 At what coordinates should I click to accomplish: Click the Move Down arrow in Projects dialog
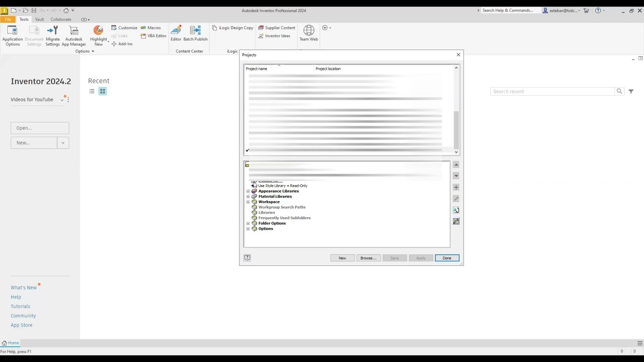pyautogui.click(x=456, y=175)
